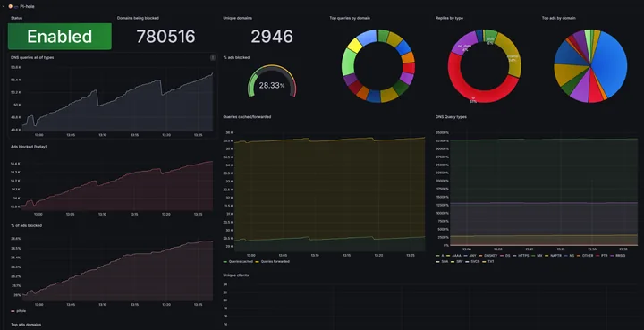Toggle the SOA legend entry
The image size is (644, 330).
click(x=443, y=261)
